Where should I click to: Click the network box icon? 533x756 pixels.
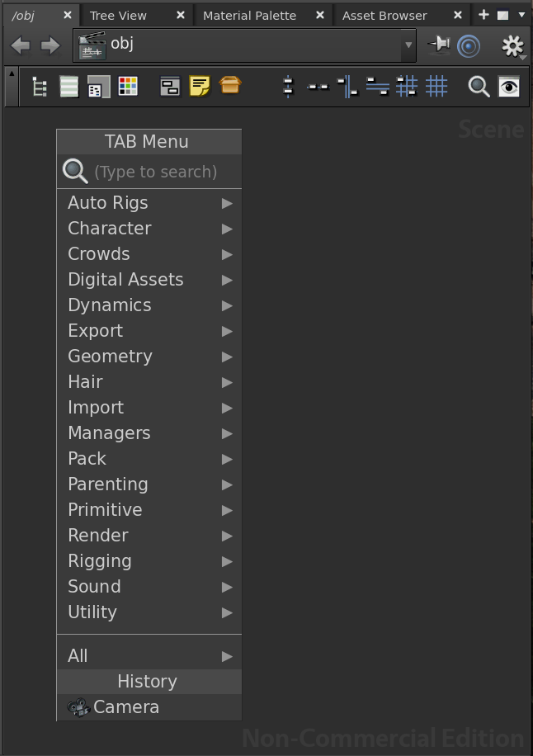coord(170,86)
